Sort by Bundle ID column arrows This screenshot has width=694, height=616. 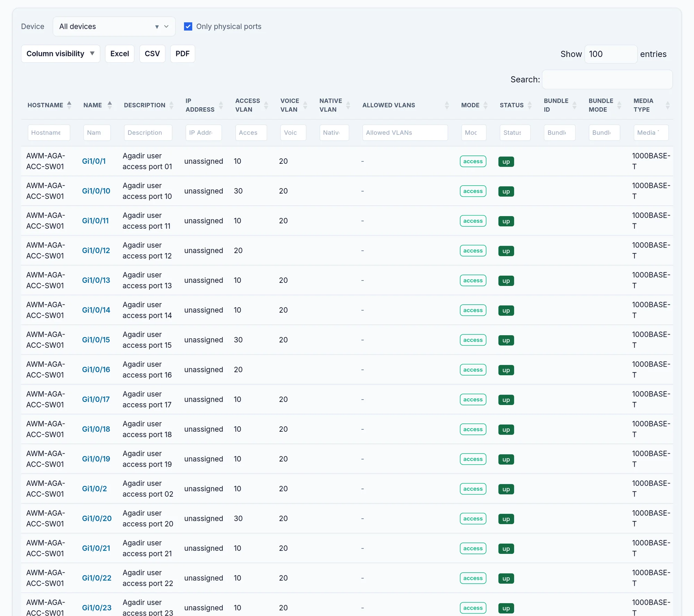[574, 105]
